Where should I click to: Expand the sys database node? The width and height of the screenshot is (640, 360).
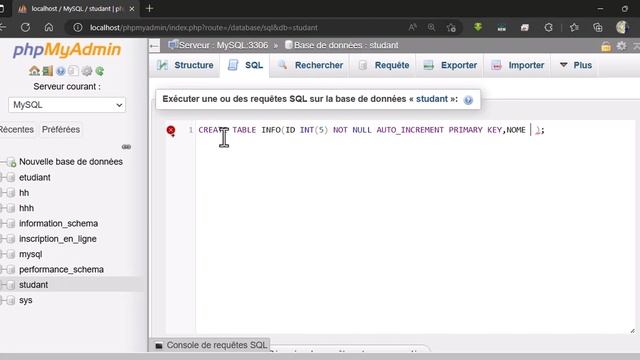[3, 300]
